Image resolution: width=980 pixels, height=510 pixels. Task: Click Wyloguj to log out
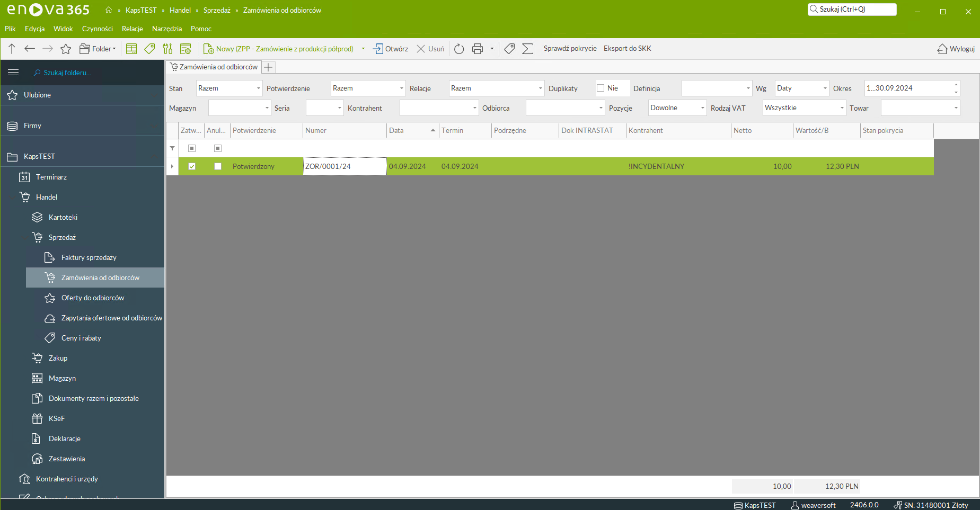[956, 49]
